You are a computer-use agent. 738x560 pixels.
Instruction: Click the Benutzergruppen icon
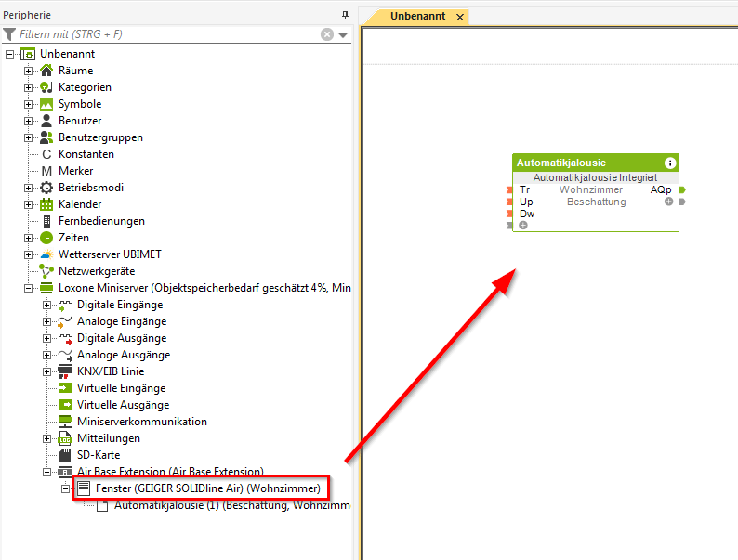(46, 137)
